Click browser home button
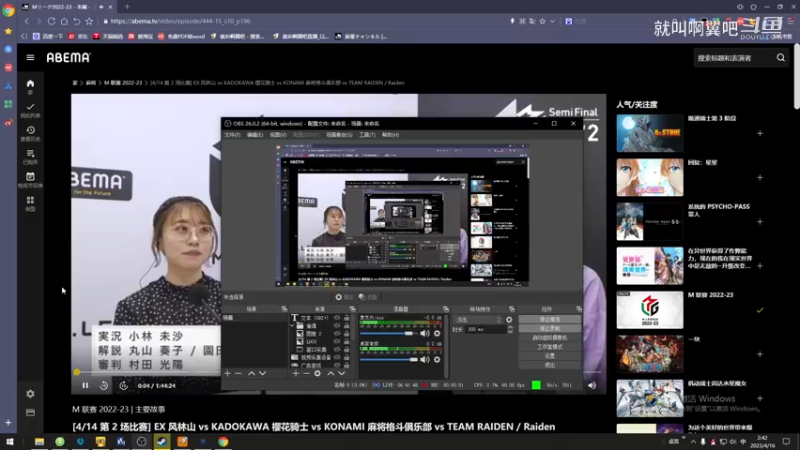Viewport: 800px width, 450px height. click(x=64, y=21)
